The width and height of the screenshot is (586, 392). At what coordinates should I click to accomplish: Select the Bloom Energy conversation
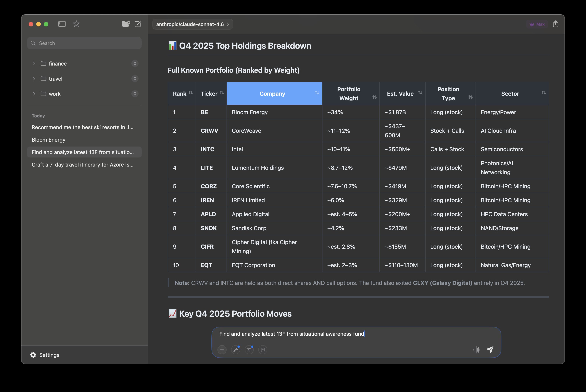[49, 140]
